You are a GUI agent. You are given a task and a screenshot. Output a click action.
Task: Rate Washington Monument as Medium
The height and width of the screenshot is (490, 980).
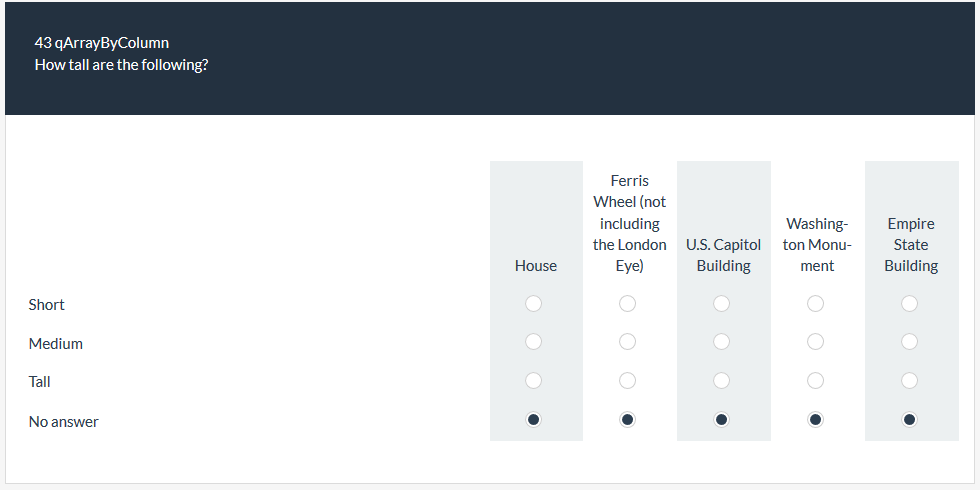tap(815, 342)
